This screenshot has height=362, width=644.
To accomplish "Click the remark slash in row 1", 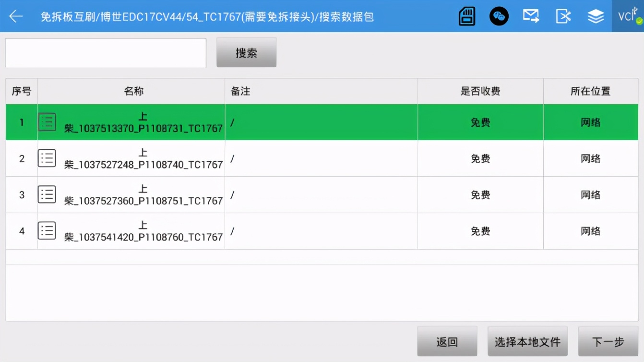I will tap(232, 122).
